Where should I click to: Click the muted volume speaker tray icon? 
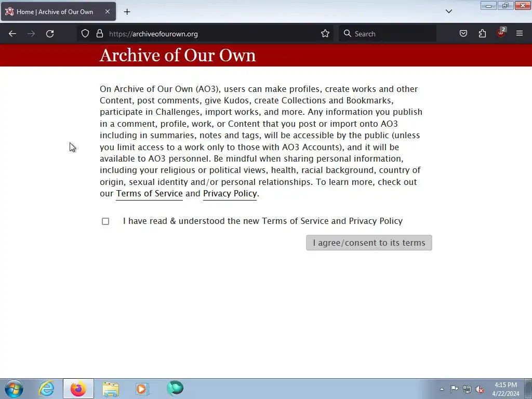pos(480,390)
